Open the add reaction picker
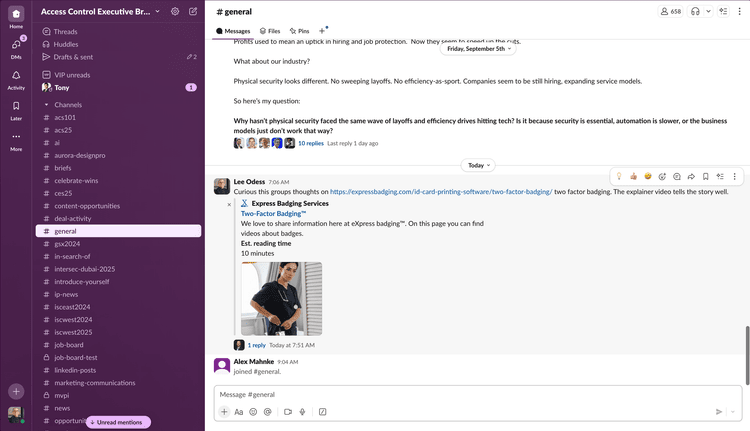This screenshot has height=431, width=750. 662,177
